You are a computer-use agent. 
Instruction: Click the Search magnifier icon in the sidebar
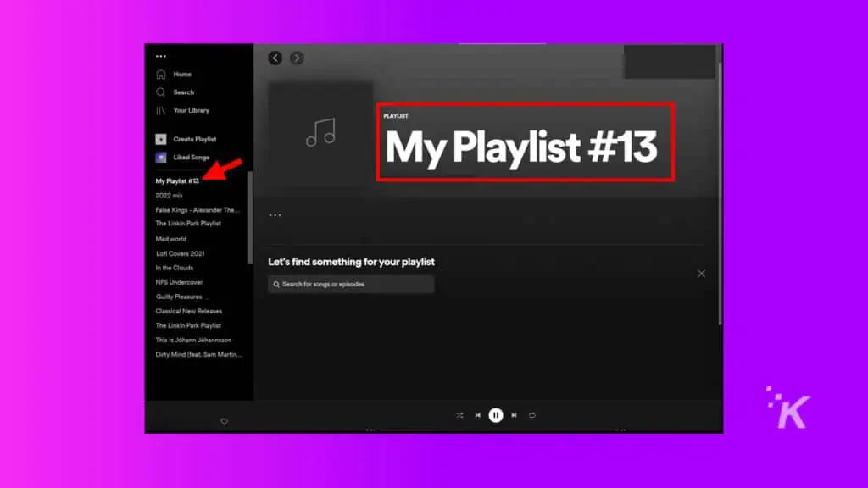pos(160,92)
